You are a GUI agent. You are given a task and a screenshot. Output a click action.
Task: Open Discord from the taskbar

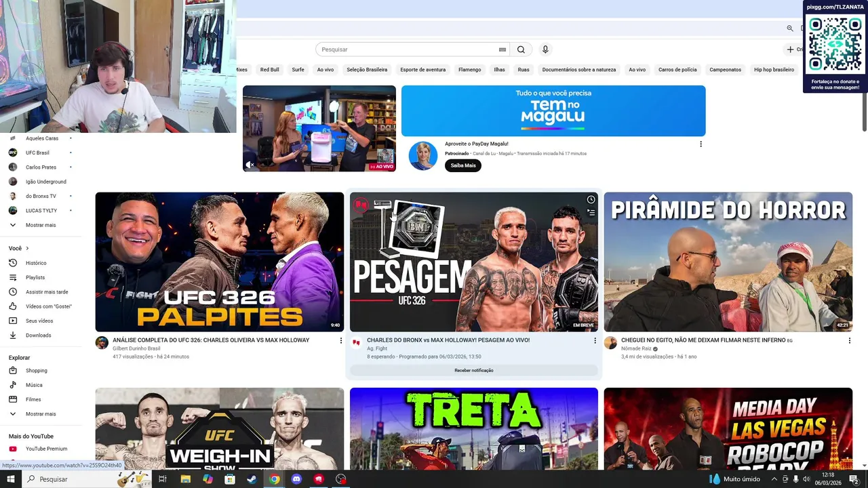296,479
